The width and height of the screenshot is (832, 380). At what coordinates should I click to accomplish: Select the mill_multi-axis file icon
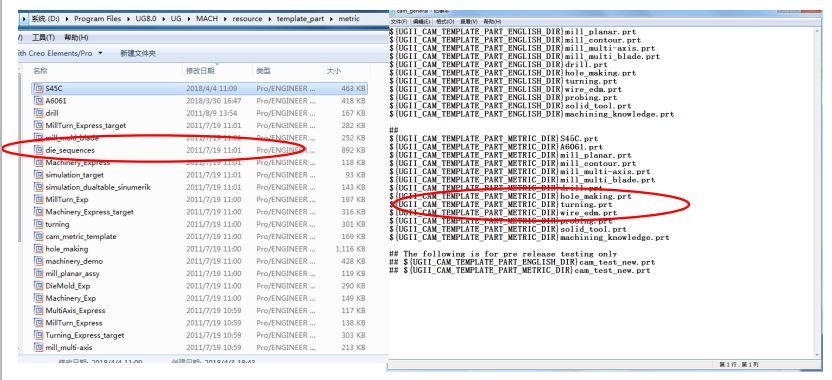[x=38, y=347]
